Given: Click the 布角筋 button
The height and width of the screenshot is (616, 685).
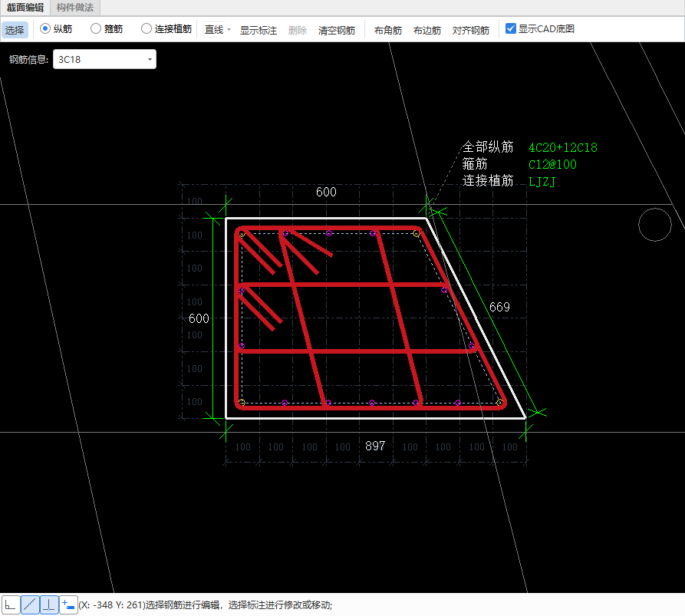Looking at the screenshot, I should point(388,30).
